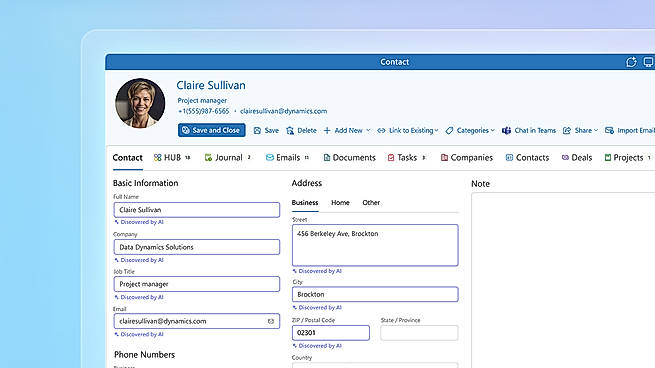Click the Save and Close button

pos(211,130)
